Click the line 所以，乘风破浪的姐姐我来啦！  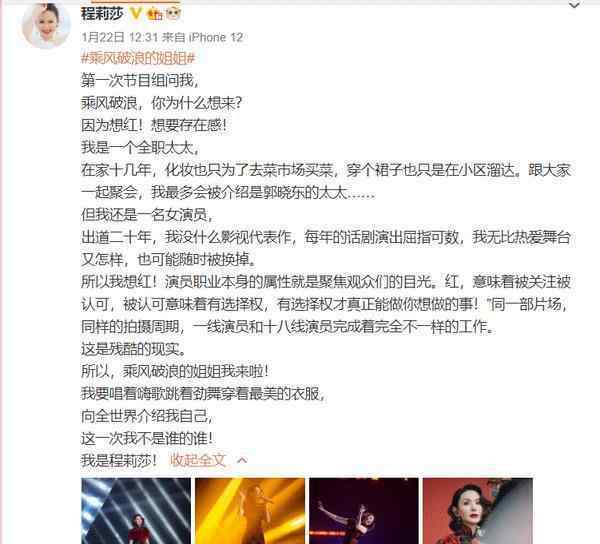click(x=175, y=371)
